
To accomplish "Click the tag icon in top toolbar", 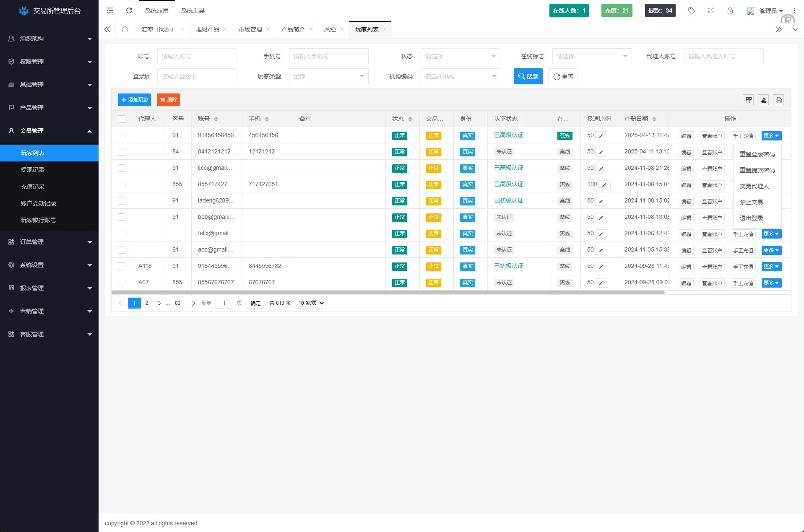I will pyautogui.click(x=691, y=10).
